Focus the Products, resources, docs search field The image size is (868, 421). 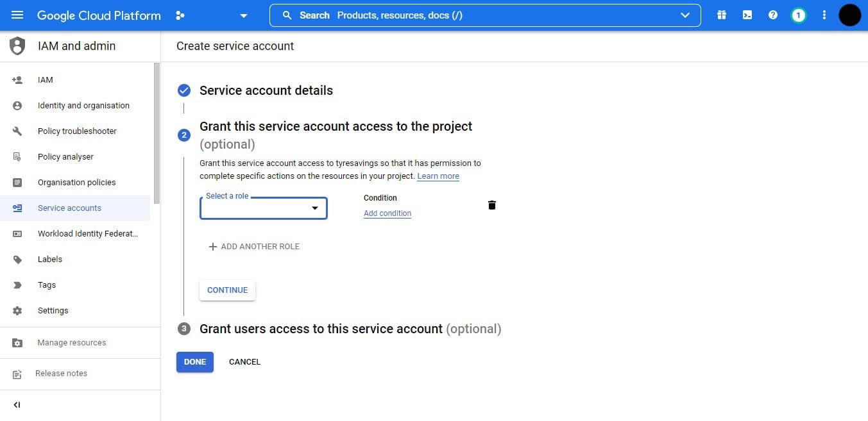[x=485, y=15]
